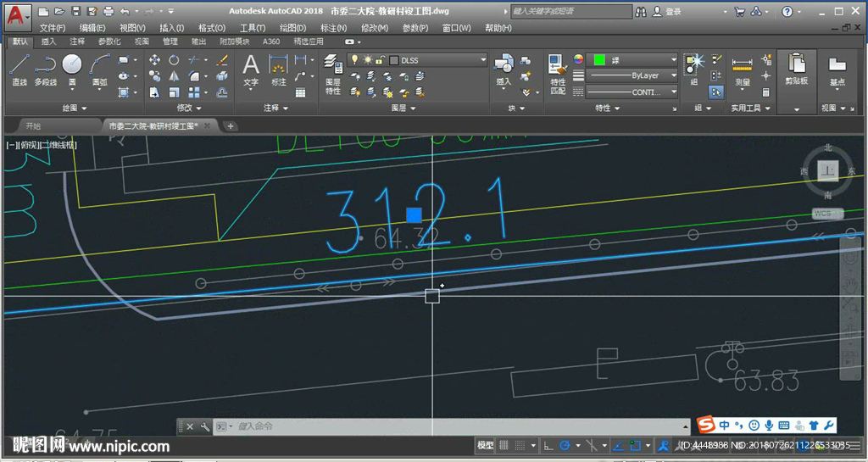Screen dimensions: 868x462
Task: Insert a table from Annotation panel
Action: (301, 92)
